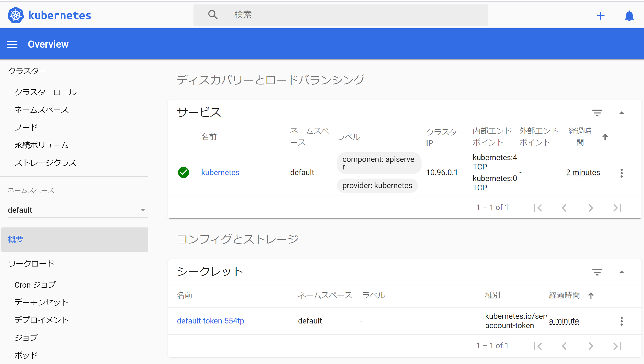Open デーモンセット in the sidebar
The height and width of the screenshot is (364, 644).
(41, 302)
